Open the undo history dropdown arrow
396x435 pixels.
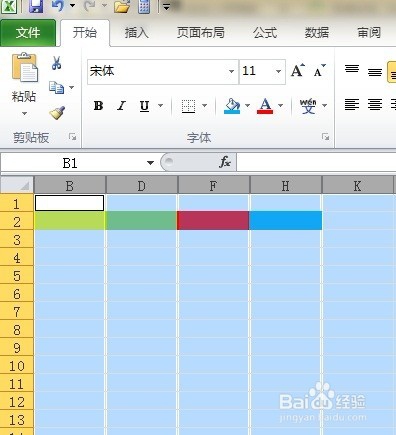pyautogui.click(x=72, y=6)
